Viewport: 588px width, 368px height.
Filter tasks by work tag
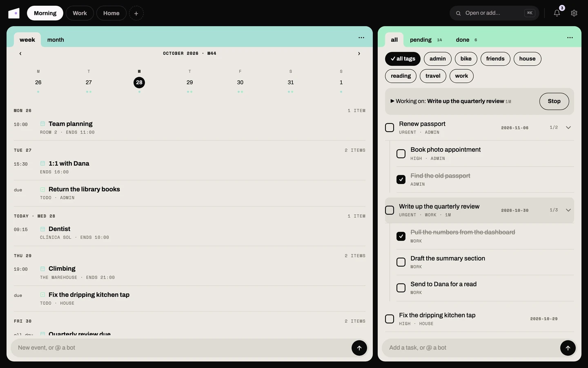coord(461,76)
